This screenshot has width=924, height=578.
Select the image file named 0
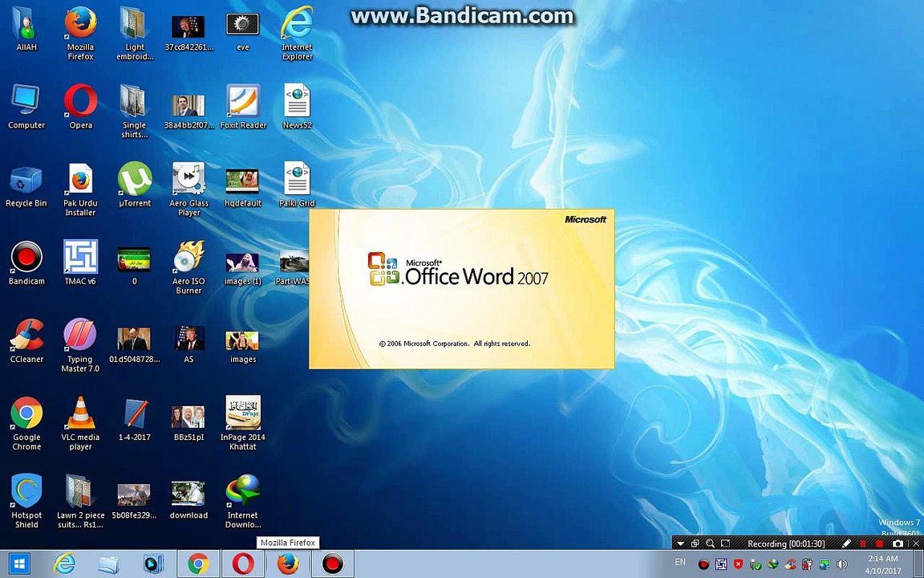point(135,266)
